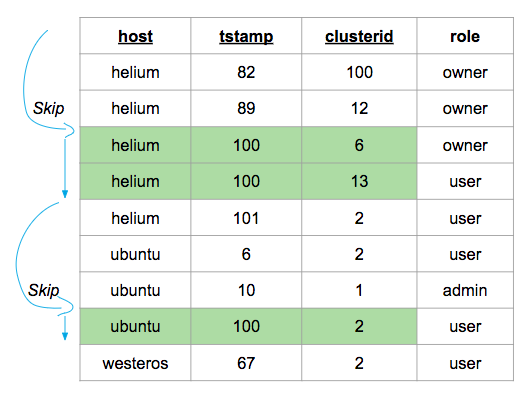
Task: Click the clusterid column header
Action: tap(359, 36)
